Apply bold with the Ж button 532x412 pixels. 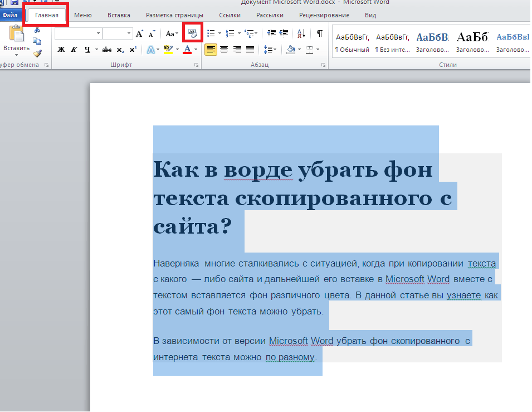tap(61, 50)
